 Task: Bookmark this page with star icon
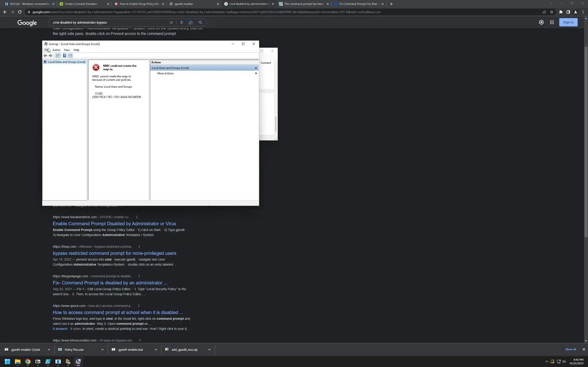click(x=551, y=12)
